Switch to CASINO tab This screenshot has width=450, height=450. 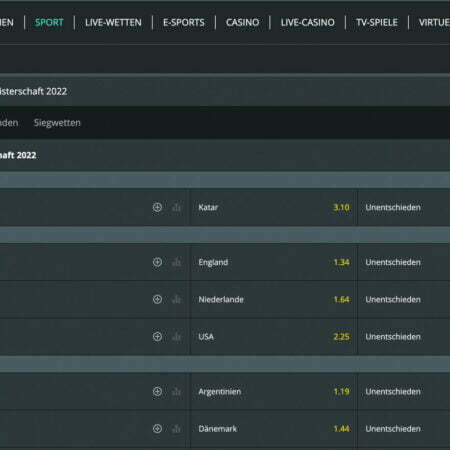242,23
